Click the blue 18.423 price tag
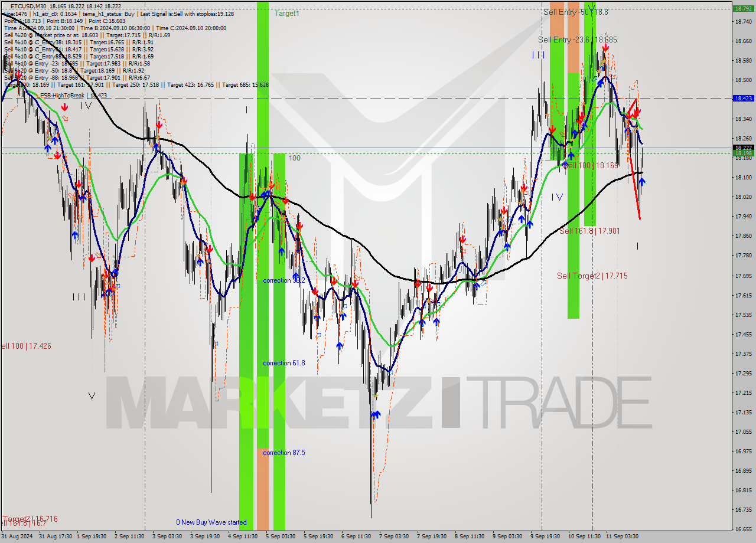 tap(742, 99)
